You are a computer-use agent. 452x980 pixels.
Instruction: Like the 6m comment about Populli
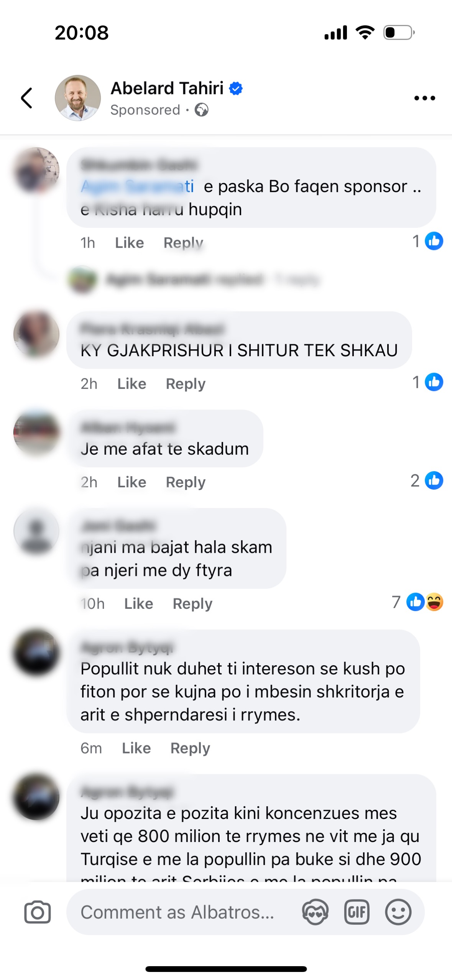point(136,748)
